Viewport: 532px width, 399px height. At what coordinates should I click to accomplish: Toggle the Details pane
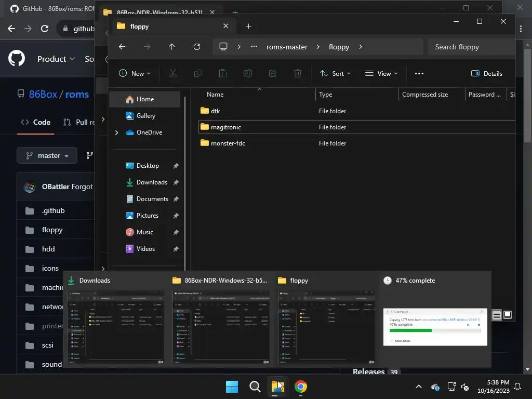click(486, 73)
